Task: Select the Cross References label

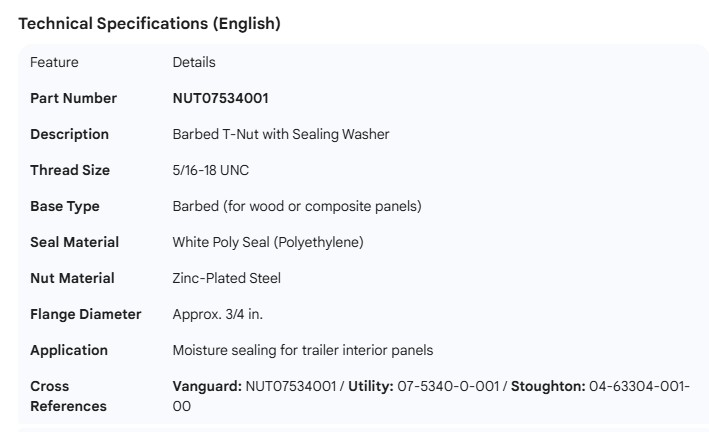Action: click(x=68, y=396)
